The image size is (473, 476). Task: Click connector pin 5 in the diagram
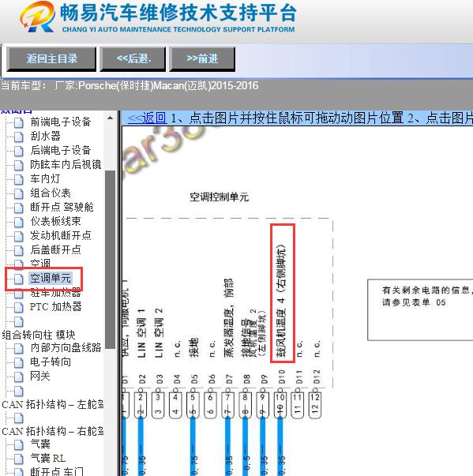click(193, 405)
